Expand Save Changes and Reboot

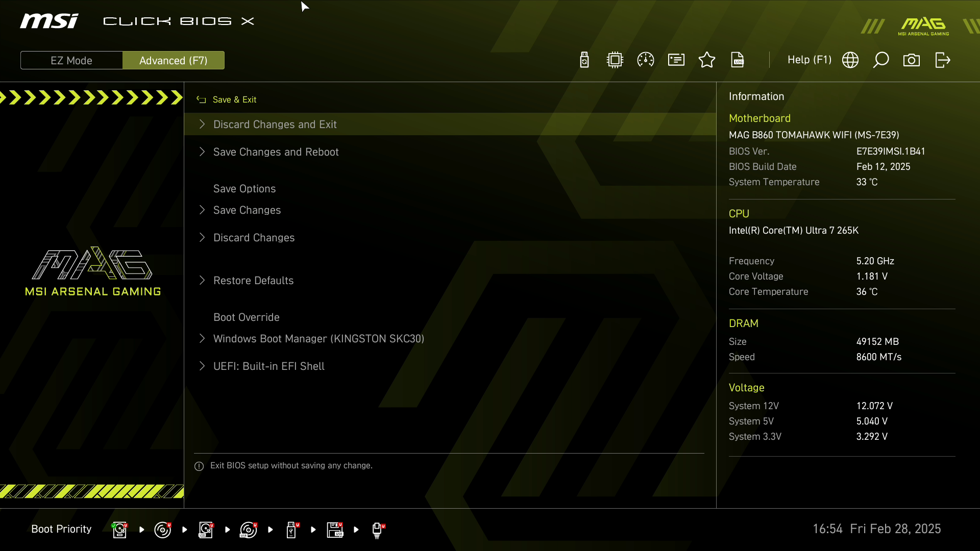coord(276,152)
